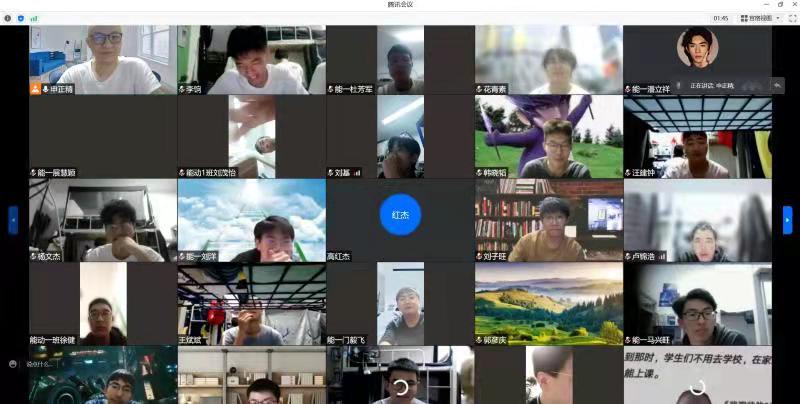Check the network signal strength icon
Screen dimensions: 800x404
click(x=34, y=18)
